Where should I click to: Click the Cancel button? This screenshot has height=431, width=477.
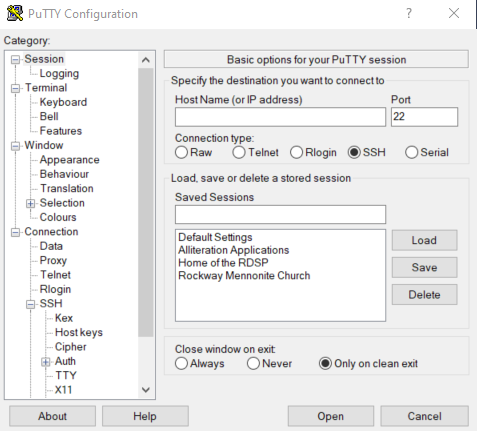click(424, 416)
